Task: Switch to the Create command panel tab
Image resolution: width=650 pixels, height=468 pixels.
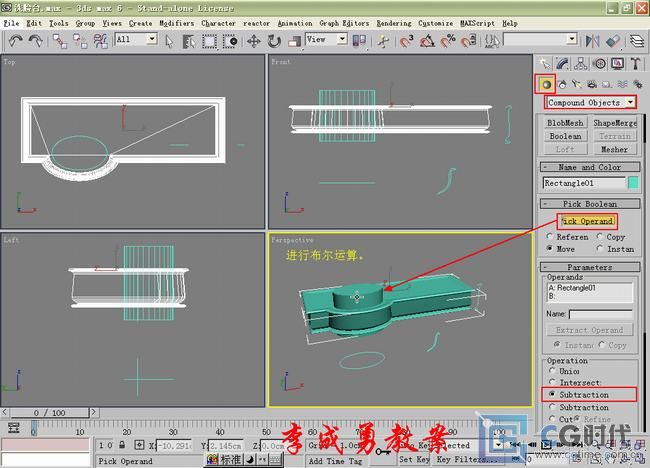Action: [x=545, y=63]
